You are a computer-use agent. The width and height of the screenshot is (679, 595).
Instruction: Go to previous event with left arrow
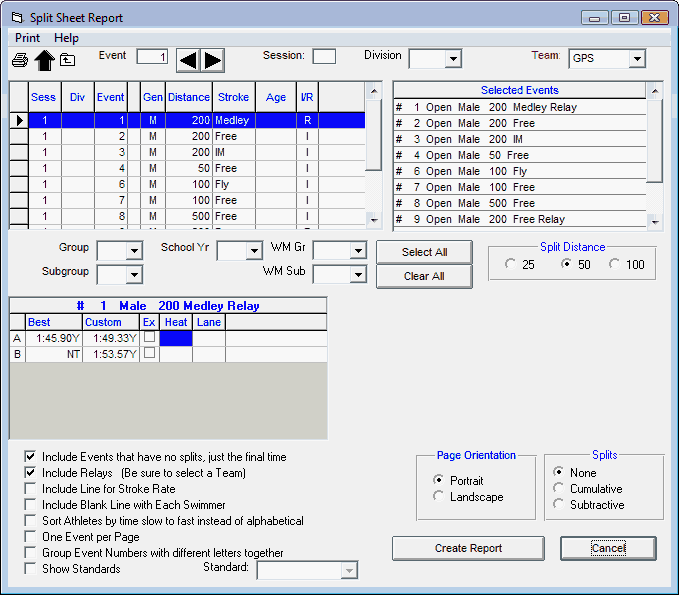[x=188, y=60]
